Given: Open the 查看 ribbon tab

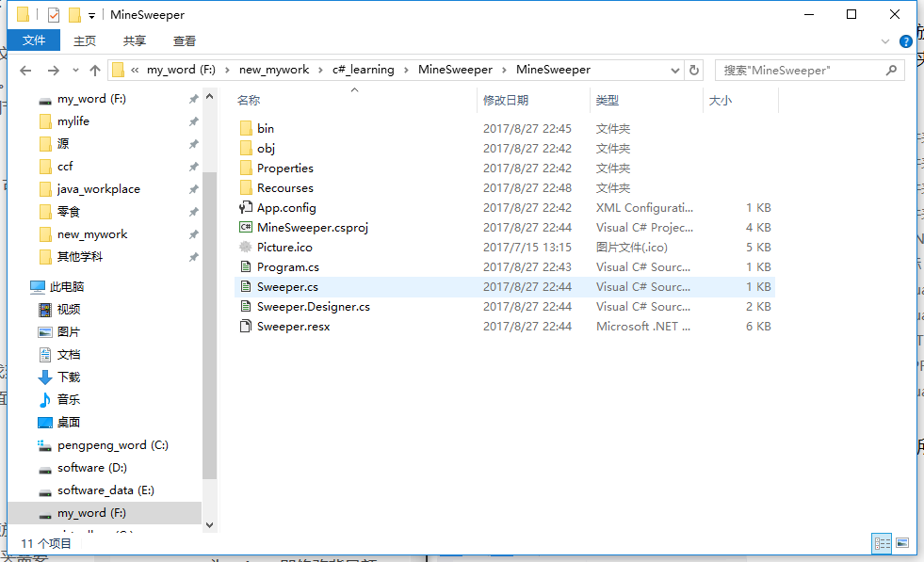Looking at the screenshot, I should [x=185, y=40].
